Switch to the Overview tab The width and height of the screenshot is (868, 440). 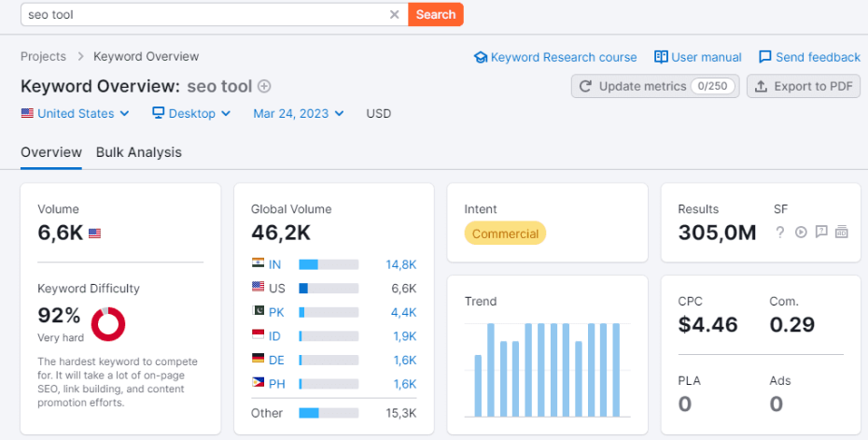(51, 152)
